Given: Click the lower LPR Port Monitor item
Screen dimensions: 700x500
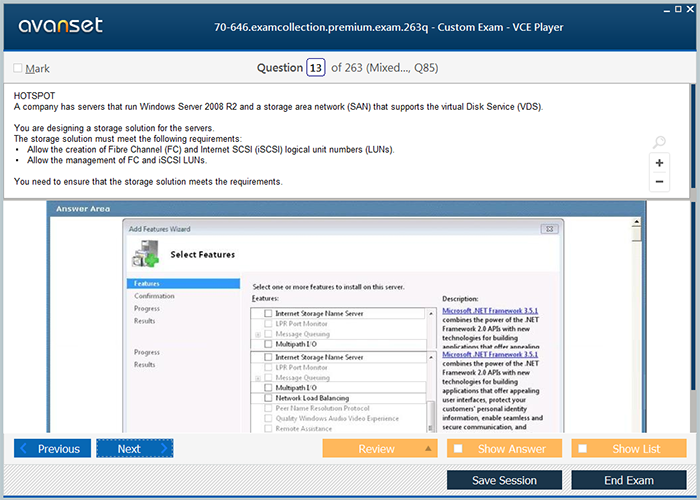Looking at the screenshot, I should pos(301,367).
